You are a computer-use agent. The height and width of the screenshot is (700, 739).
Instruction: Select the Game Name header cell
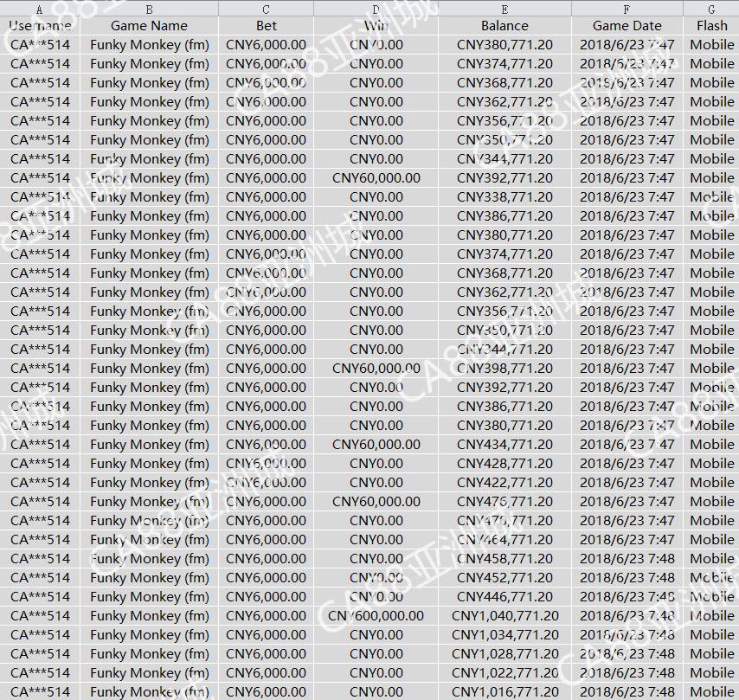[149, 25]
